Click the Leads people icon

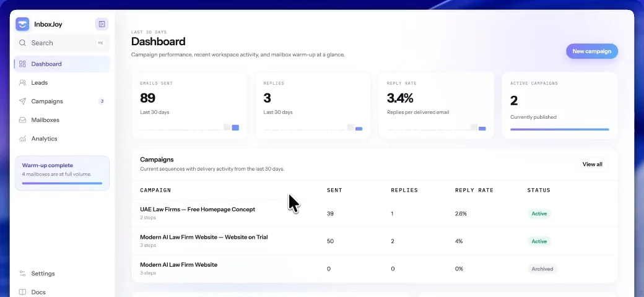(22, 82)
